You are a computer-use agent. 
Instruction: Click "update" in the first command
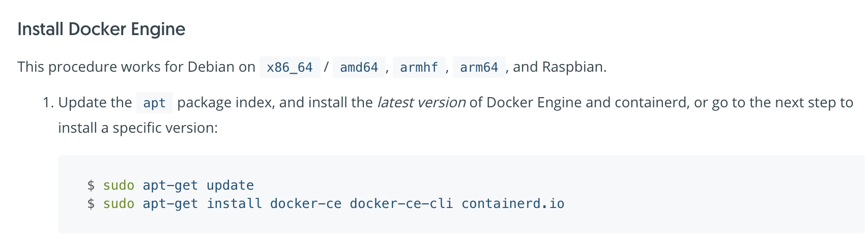tap(230, 186)
